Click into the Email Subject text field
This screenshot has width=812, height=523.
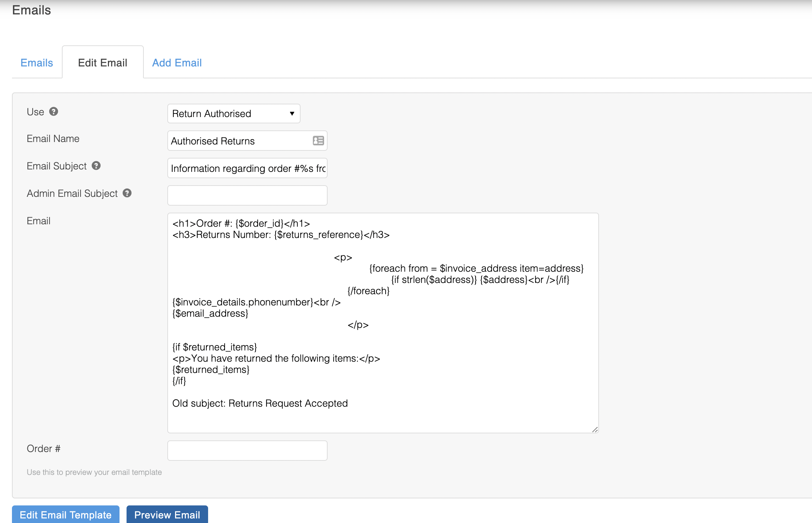point(247,168)
